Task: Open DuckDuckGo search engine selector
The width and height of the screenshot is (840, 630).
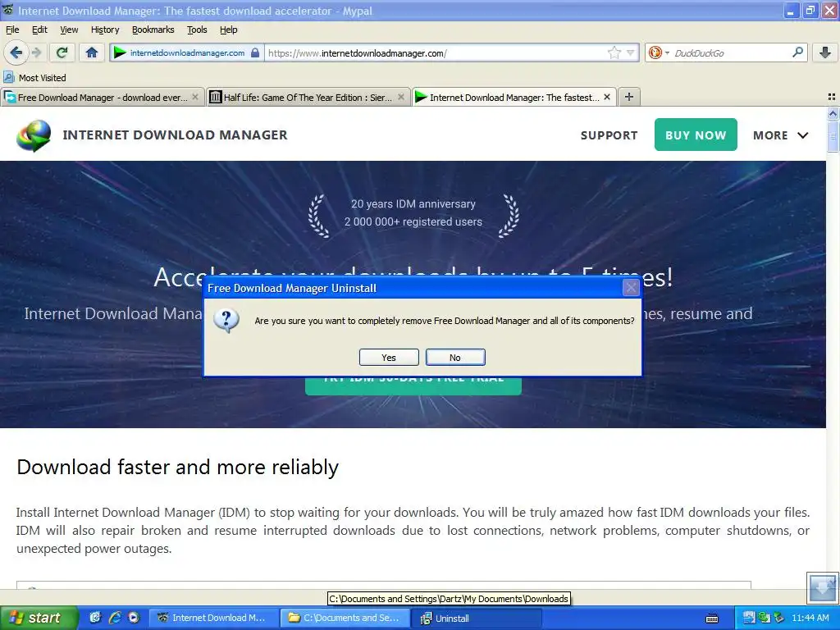Action: coord(659,52)
